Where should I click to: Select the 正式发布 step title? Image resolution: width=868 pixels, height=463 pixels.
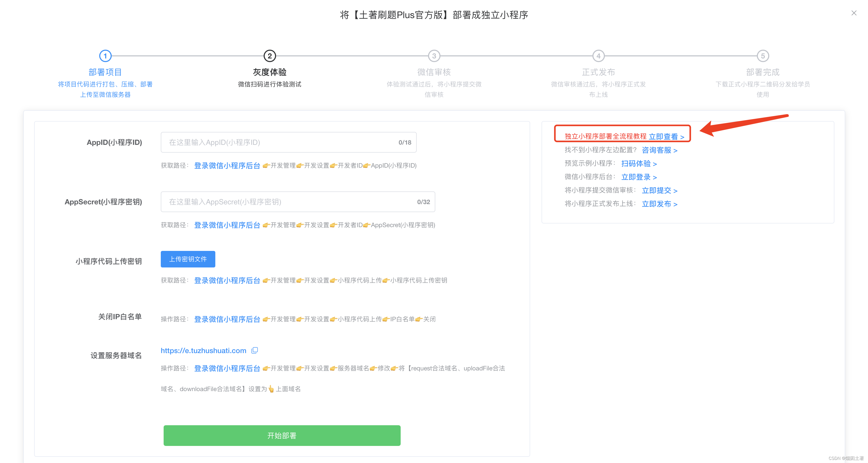click(x=598, y=72)
